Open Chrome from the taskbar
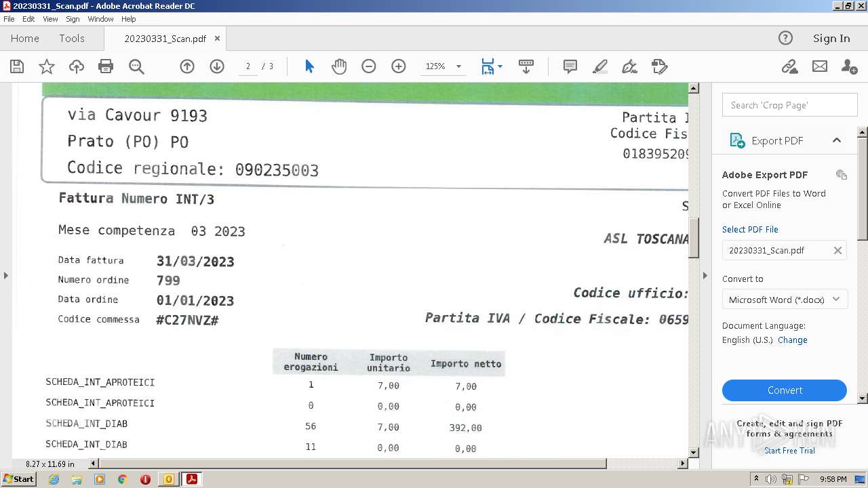 coord(122,479)
